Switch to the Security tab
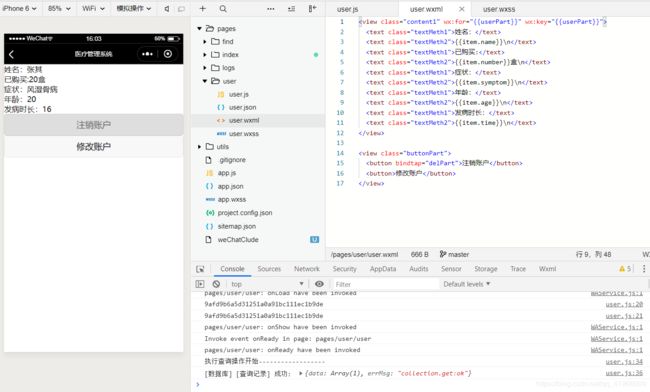The image size is (650, 392). (344, 269)
